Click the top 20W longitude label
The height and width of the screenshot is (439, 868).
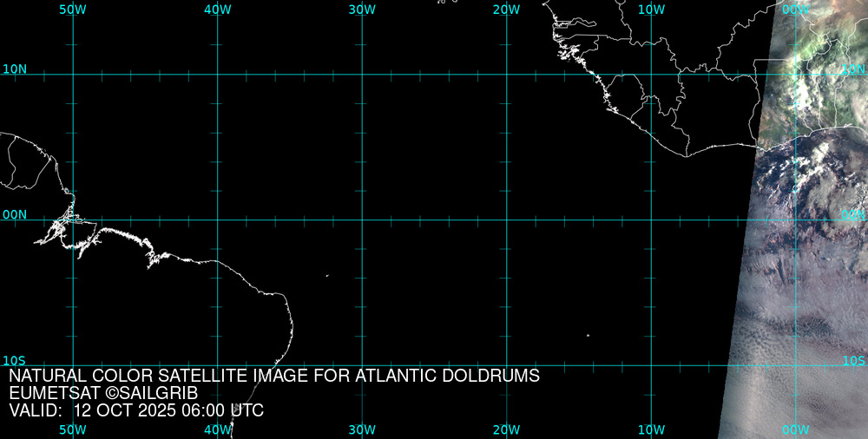tap(506, 9)
